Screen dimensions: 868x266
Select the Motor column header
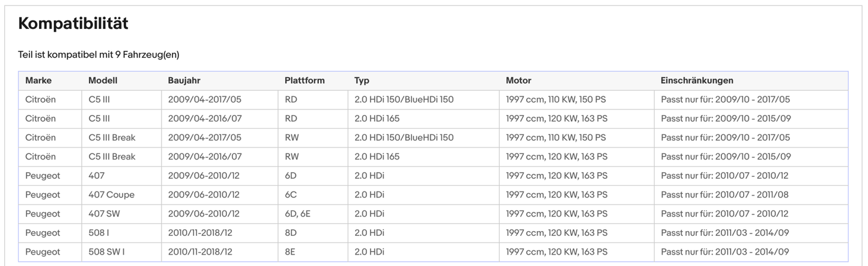pyautogui.click(x=518, y=81)
